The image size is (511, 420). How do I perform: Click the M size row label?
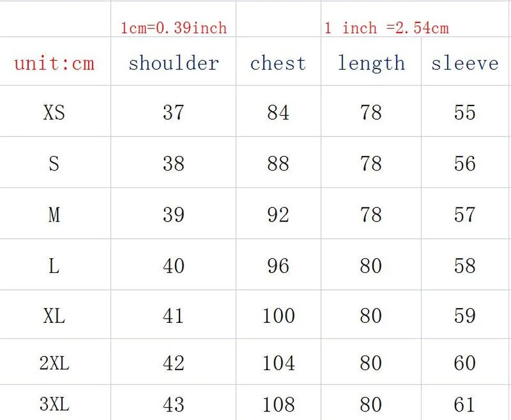pyautogui.click(x=55, y=214)
